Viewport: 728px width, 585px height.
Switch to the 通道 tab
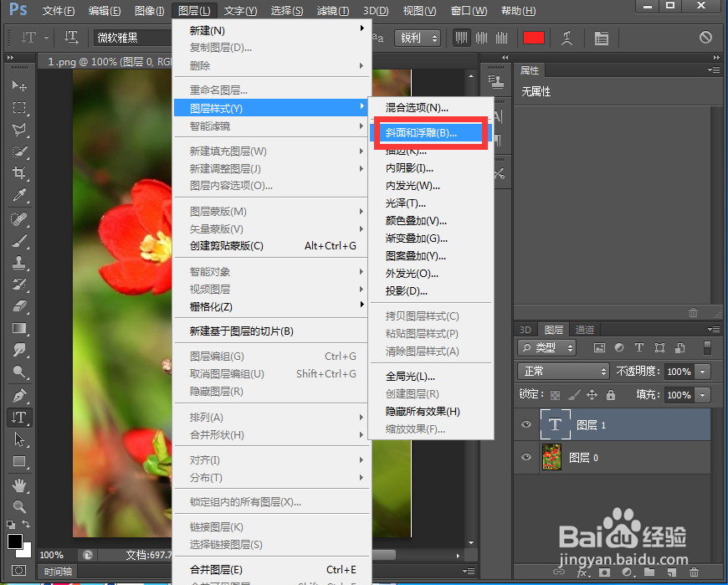click(x=585, y=330)
